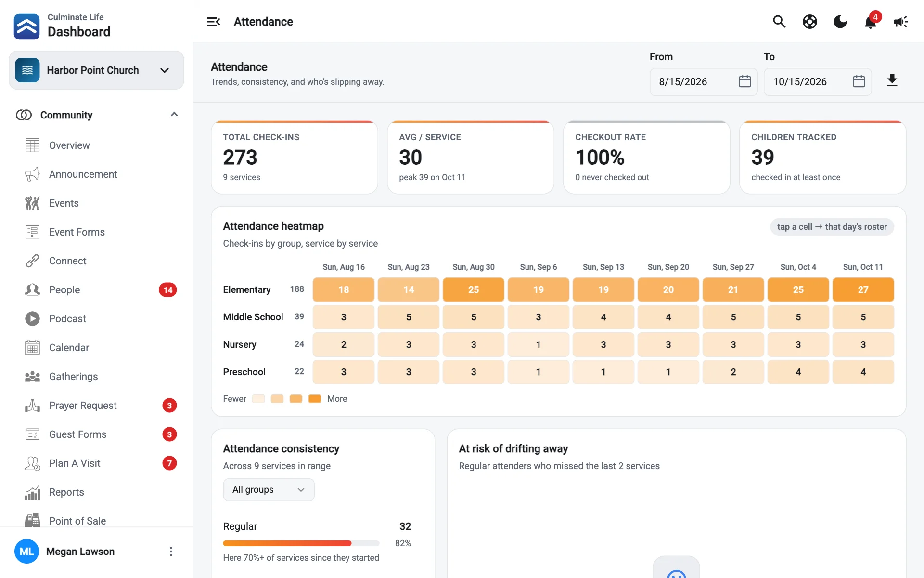
Task: Tap Elementary cell 18 for Aug 16
Action: (x=344, y=289)
